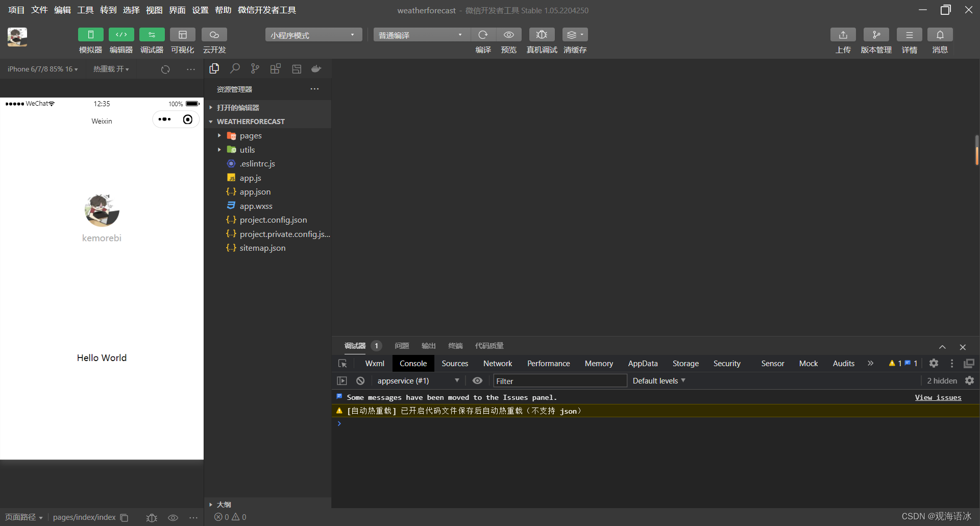The height and width of the screenshot is (526, 980).
Task: Open 版本管理 version control
Action: (x=876, y=35)
